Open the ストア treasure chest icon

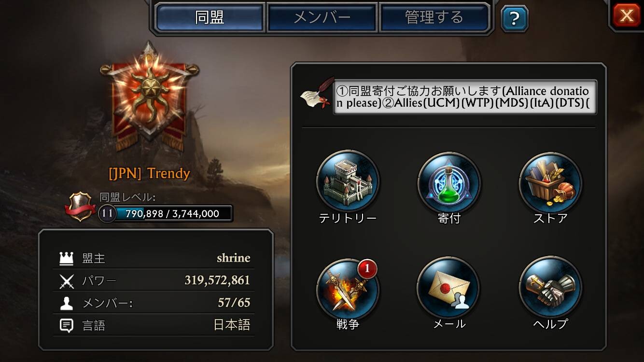pyautogui.click(x=550, y=181)
